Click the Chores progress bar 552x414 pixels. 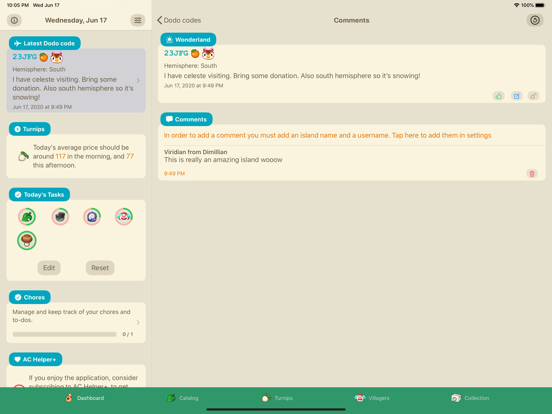(x=64, y=334)
